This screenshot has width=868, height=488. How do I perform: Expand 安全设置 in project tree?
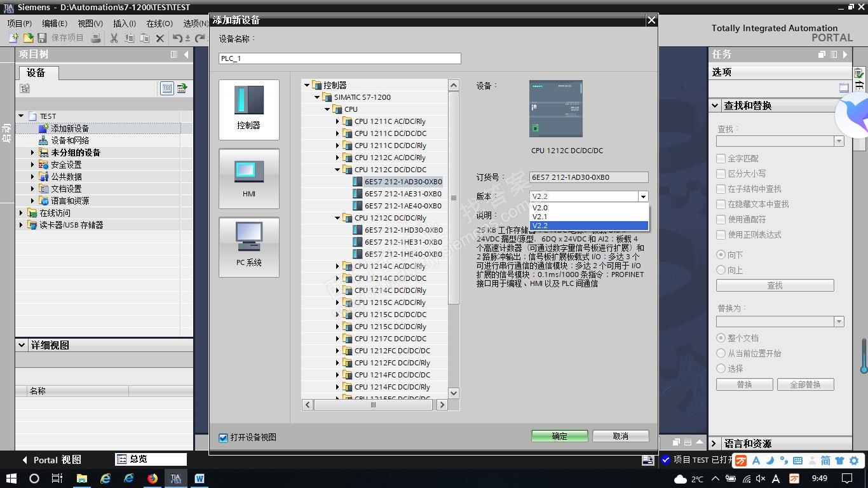[x=32, y=165]
